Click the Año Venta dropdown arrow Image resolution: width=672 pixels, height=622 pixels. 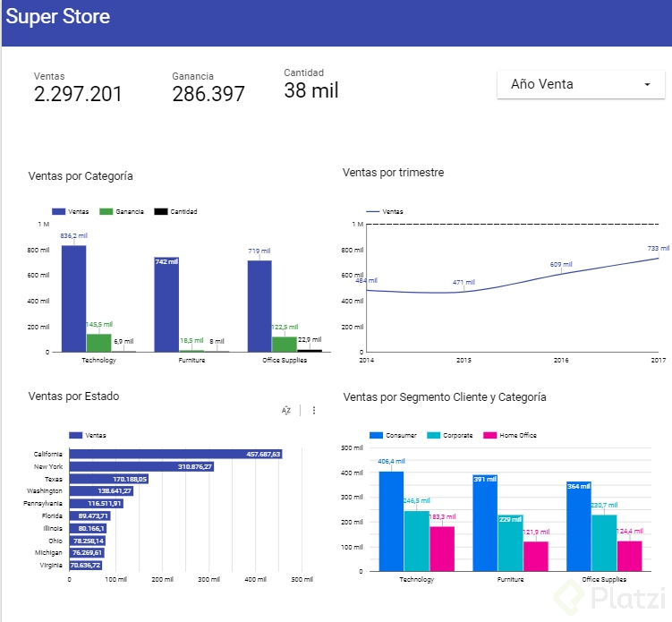[x=647, y=84]
